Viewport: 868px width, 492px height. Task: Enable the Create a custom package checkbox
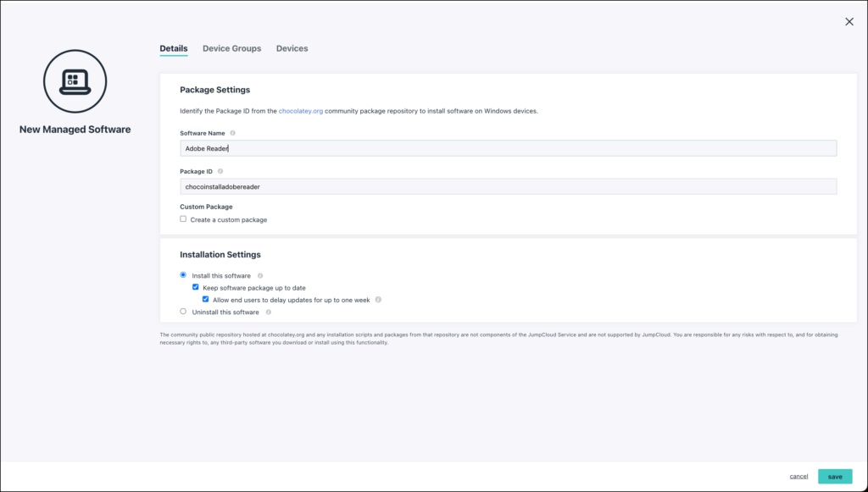[182, 219]
